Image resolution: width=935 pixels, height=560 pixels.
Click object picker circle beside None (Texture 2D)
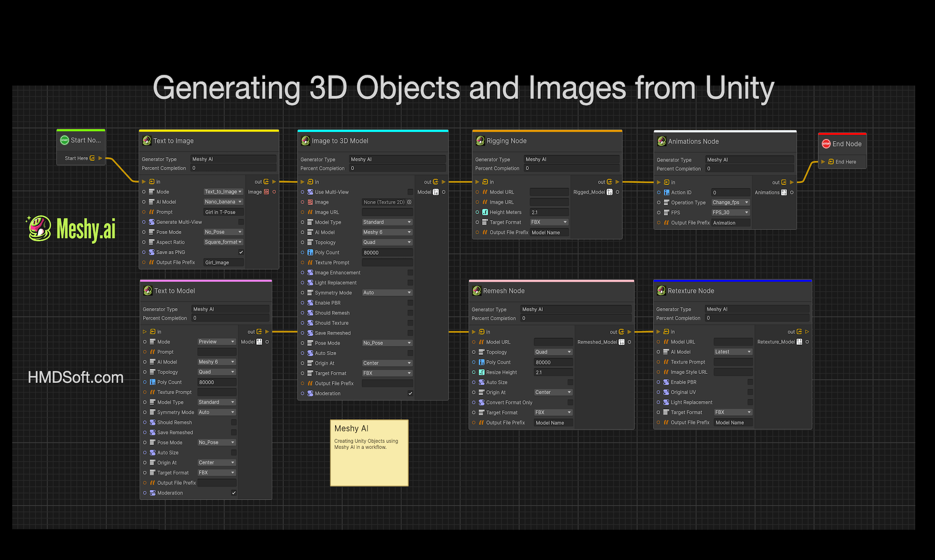point(409,202)
